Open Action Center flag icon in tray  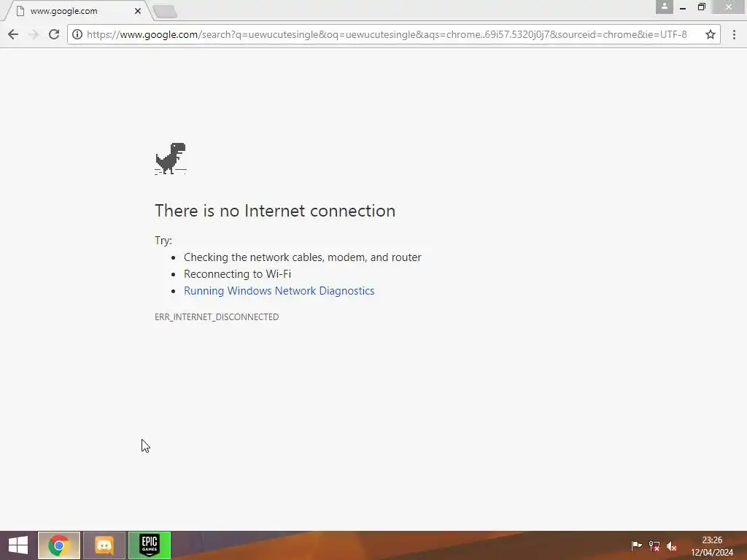[x=636, y=545]
